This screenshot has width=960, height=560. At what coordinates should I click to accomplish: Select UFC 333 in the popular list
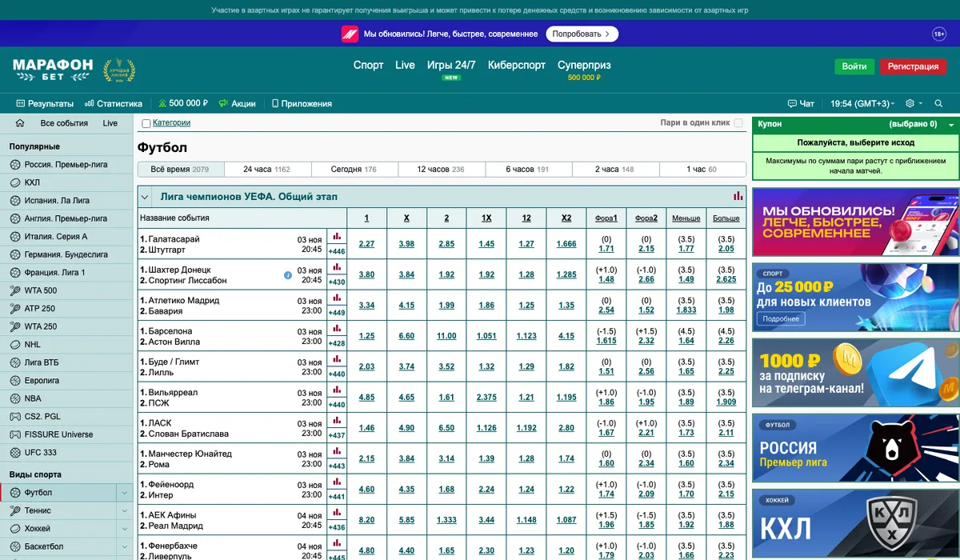coord(66,452)
